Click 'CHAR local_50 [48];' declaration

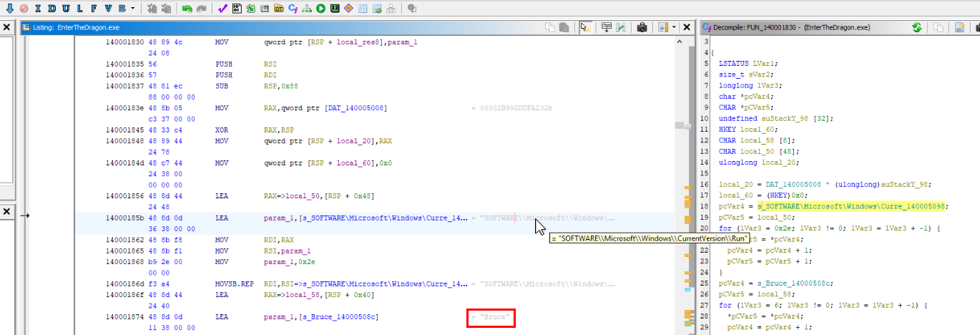(760, 151)
